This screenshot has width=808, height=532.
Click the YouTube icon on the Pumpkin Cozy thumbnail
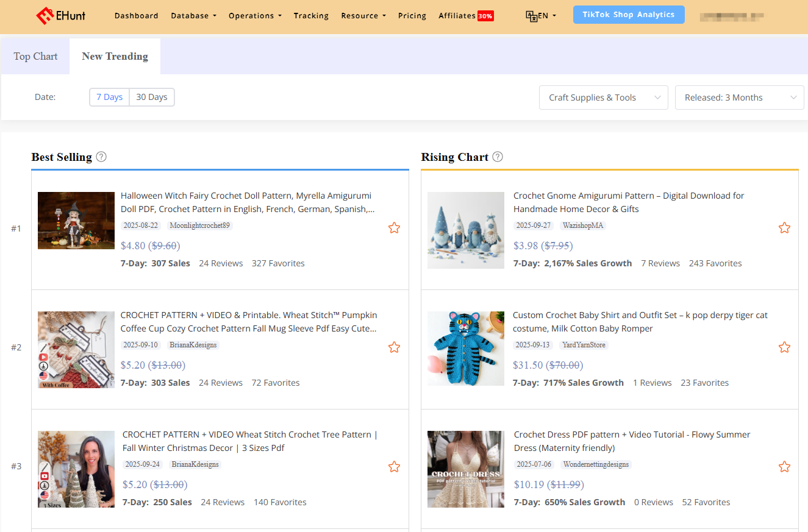pos(44,356)
